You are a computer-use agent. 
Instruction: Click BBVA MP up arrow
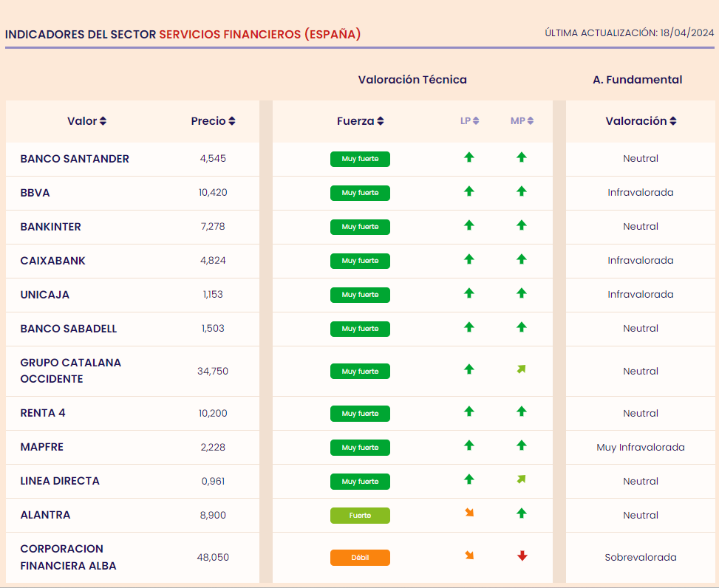[x=522, y=191]
